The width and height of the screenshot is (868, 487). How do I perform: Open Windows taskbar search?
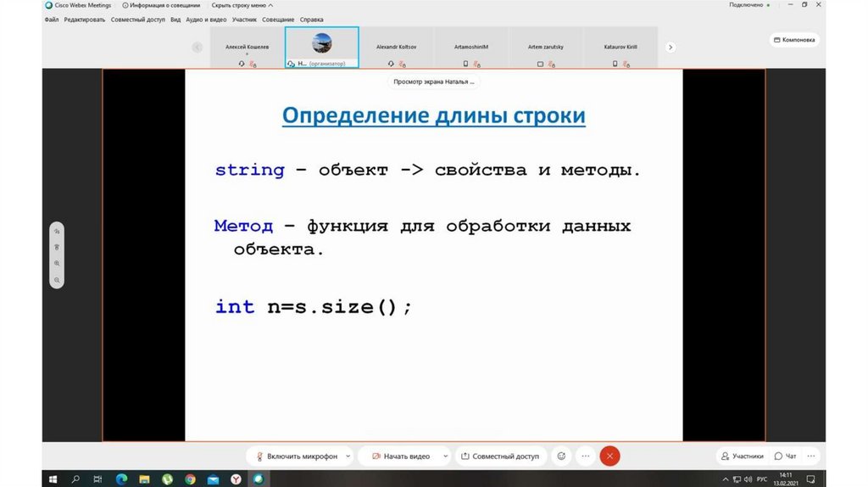pos(75,479)
